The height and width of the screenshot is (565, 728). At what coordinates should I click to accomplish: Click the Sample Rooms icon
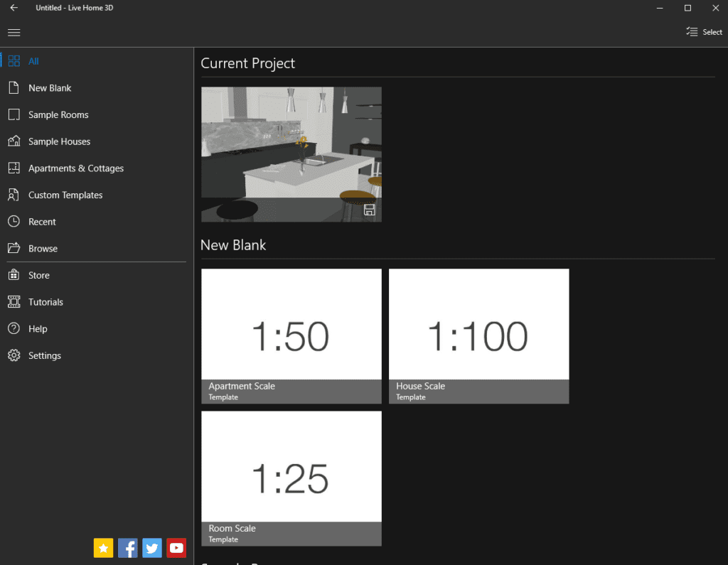(x=14, y=114)
